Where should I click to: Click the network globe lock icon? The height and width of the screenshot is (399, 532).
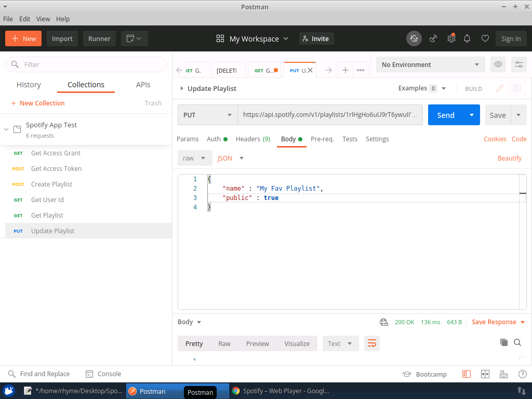point(384,322)
